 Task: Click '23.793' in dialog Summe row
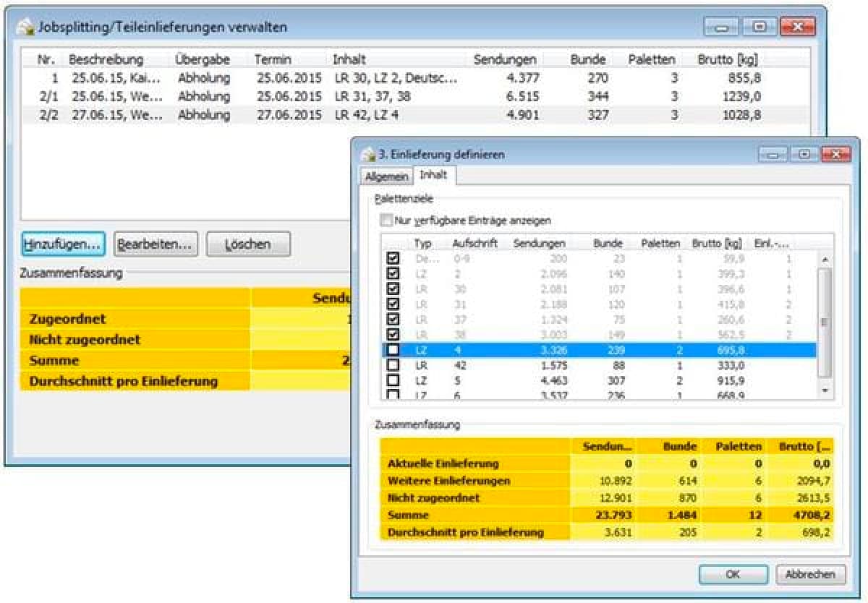(x=614, y=516)
